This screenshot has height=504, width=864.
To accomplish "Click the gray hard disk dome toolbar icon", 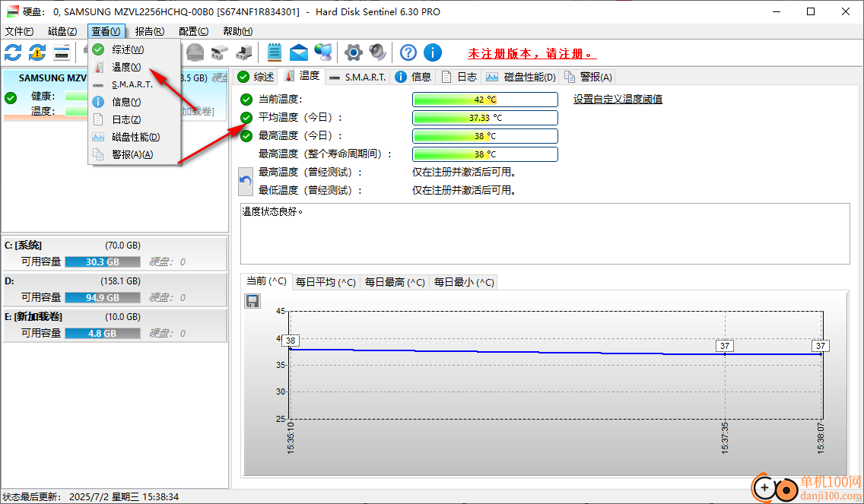I will pos(195,52).
